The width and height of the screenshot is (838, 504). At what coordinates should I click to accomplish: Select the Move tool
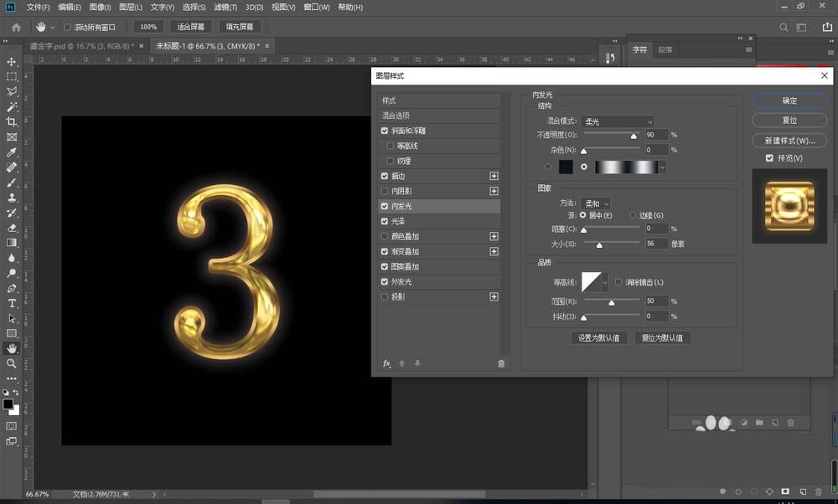tap(11, 62)
